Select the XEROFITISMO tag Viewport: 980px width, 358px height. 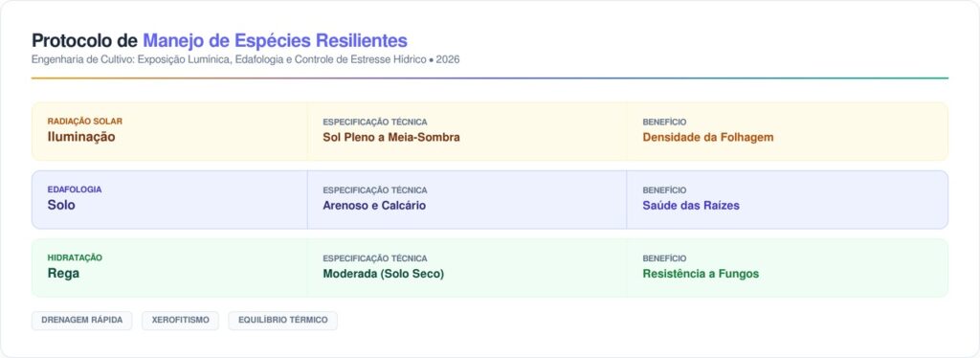click(x=181, y=321)
